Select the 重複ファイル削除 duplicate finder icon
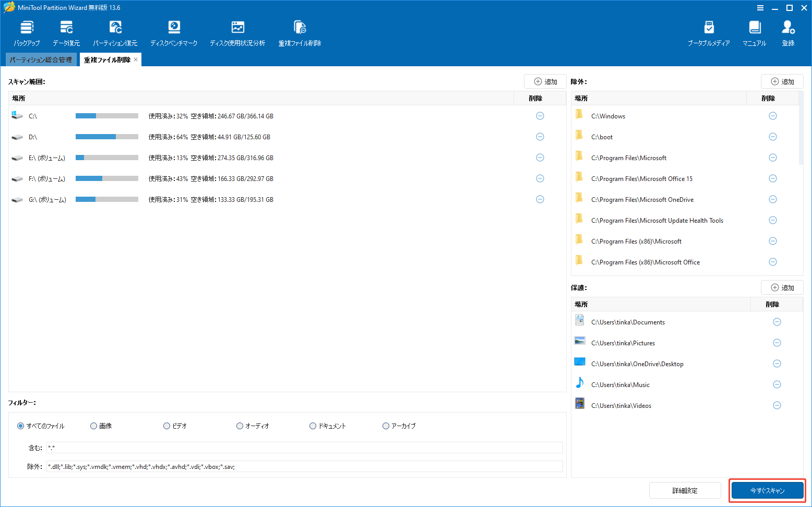 tap(299, 31)
